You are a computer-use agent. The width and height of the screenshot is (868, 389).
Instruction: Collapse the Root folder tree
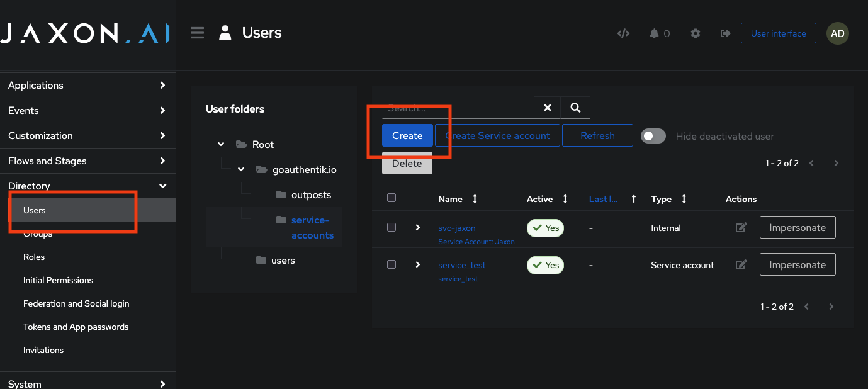(x=221, y=144)
